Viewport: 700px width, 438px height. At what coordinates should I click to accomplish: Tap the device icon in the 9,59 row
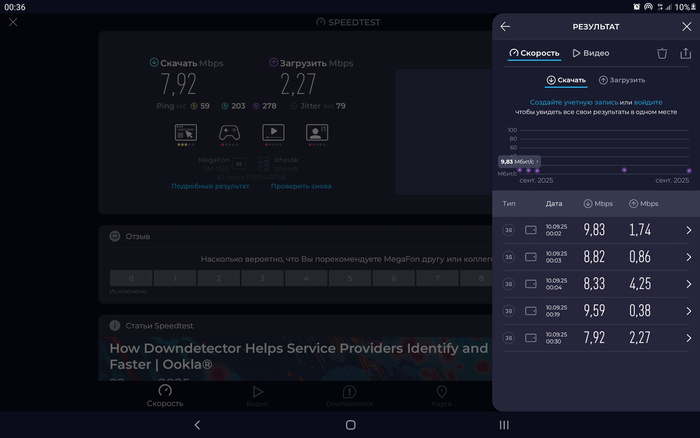pyautogui.click(x=531, y=311)
